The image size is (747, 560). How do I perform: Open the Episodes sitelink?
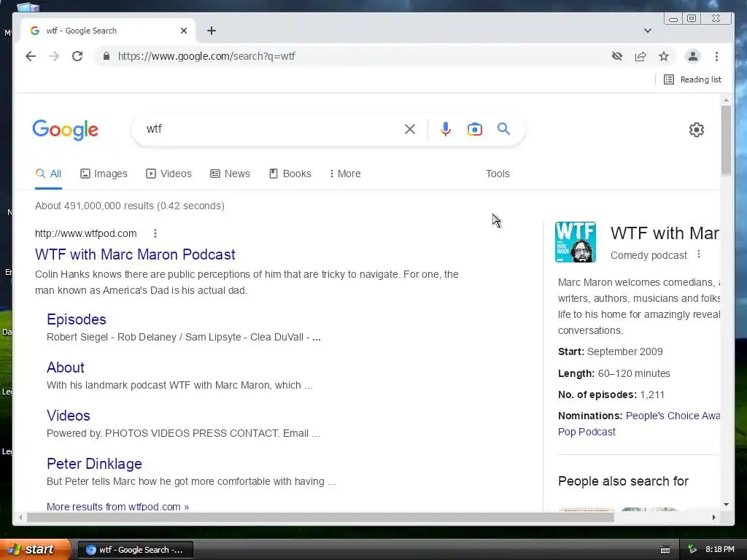(76, 319)
